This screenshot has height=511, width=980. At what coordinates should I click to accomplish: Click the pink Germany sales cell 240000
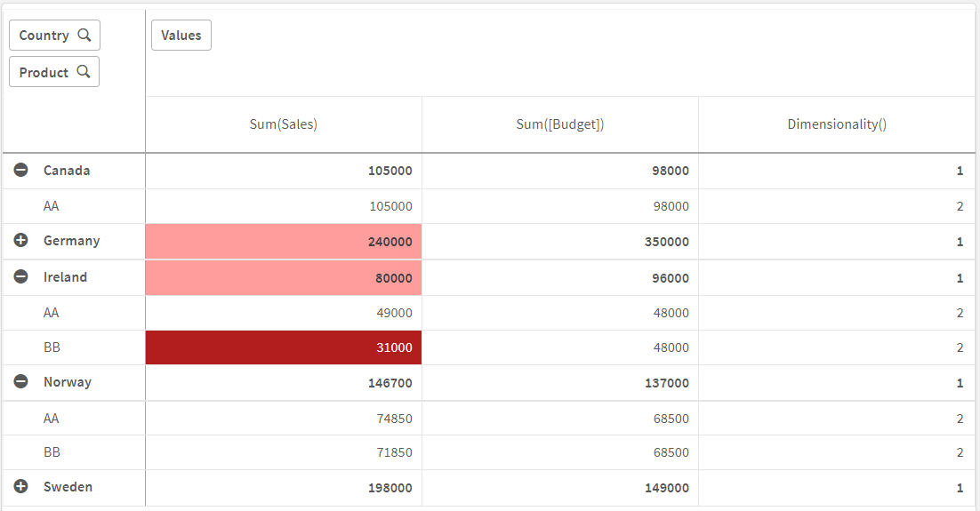tap(283, 241)
